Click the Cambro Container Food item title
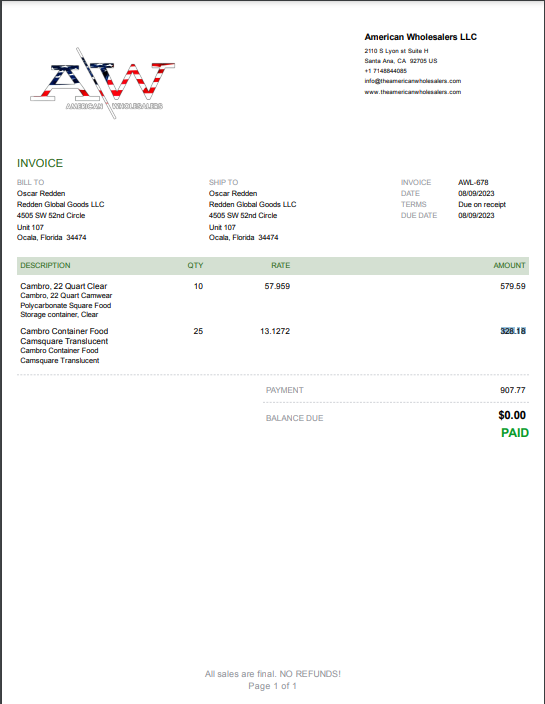 64,336
